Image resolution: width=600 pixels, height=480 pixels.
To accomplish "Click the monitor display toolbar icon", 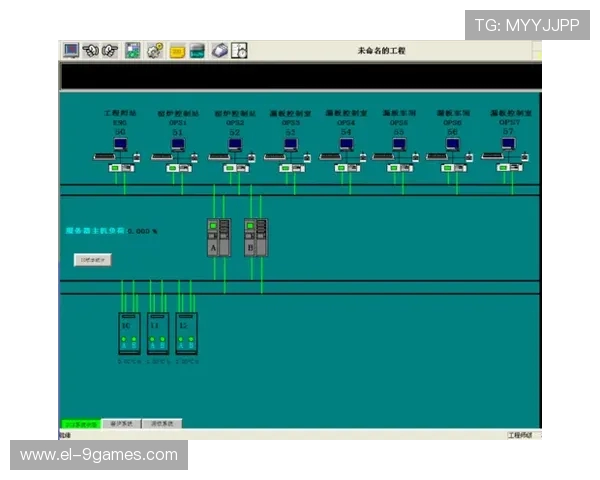I will (x=71, y=50).
